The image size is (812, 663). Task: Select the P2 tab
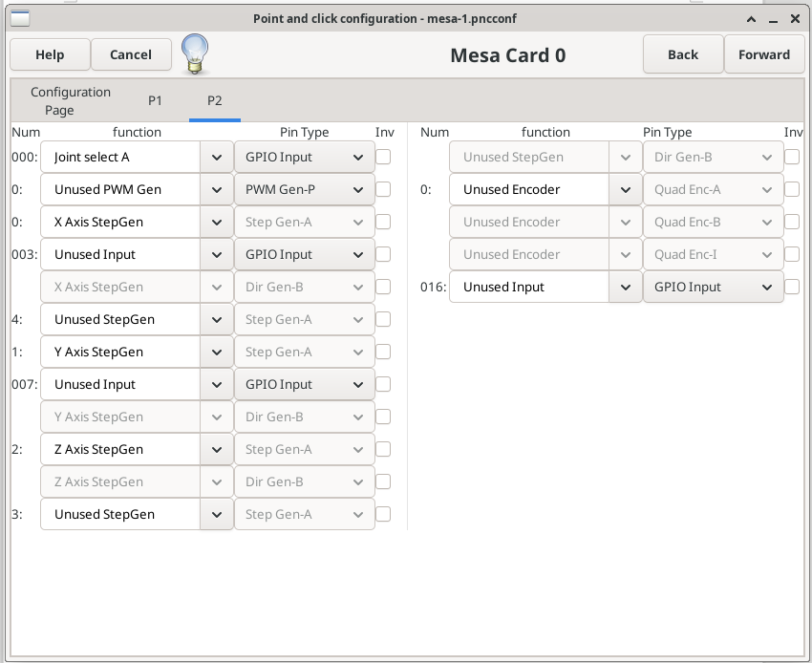pos(214,100)
